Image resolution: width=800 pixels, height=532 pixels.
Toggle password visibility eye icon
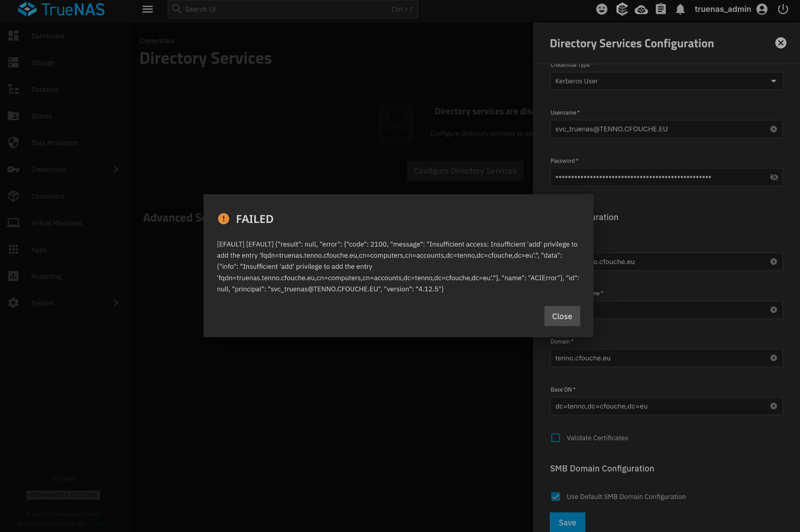coord(774,177)
